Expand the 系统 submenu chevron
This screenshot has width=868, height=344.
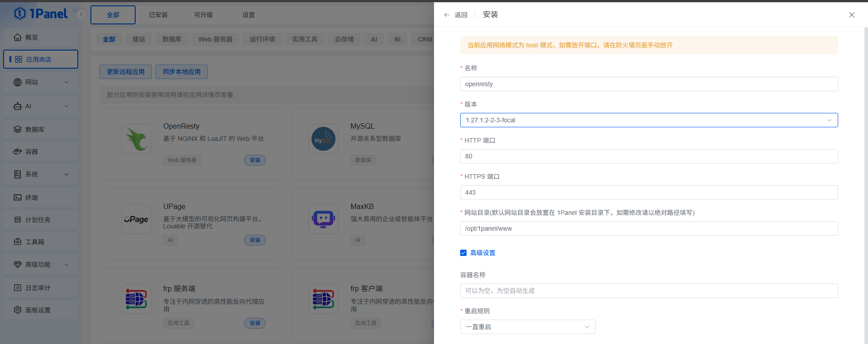[66, 174]
